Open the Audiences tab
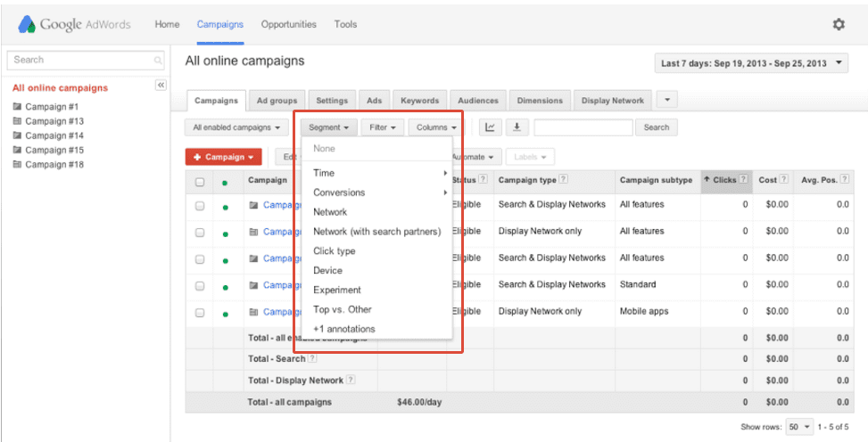The image size is (868, 442). pyautogui.click(x=478, y=101)
